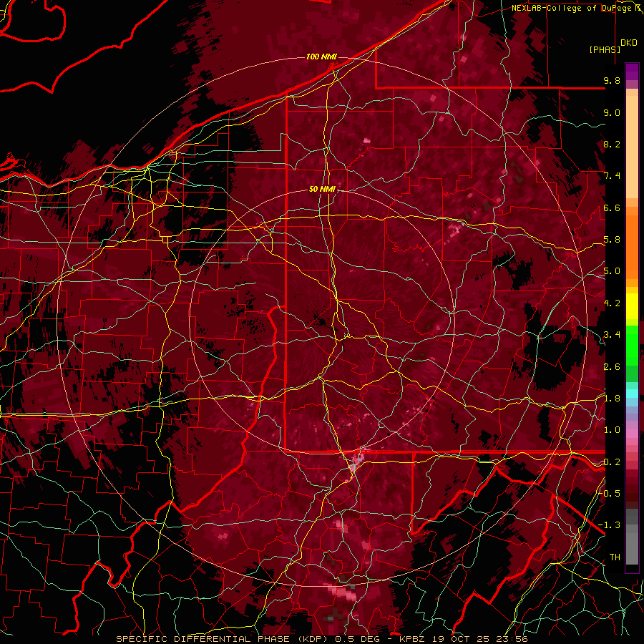Viewport: 644px width, 644px height.
Task: Click the "100 NMI" range ring label
Action: (321, 57)
